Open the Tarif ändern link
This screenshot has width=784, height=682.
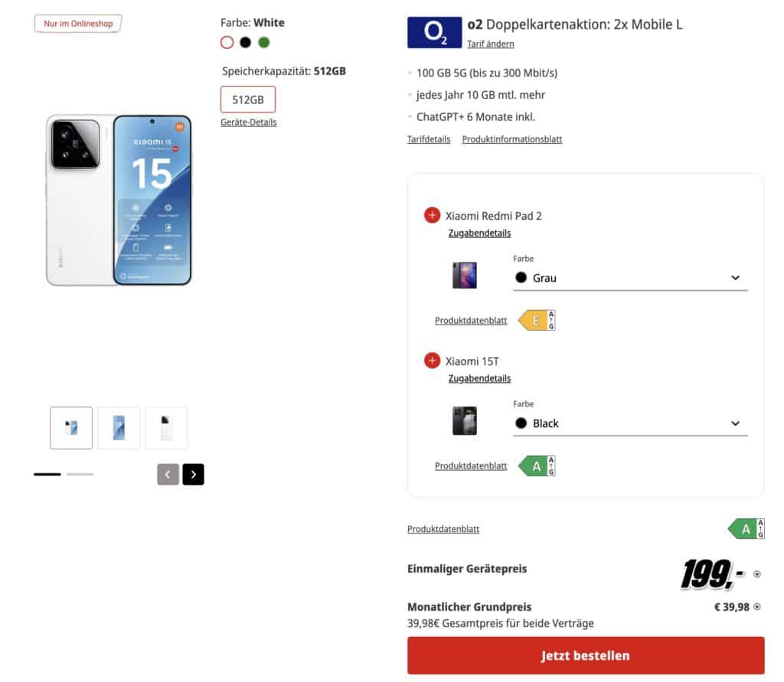point(491,44)
